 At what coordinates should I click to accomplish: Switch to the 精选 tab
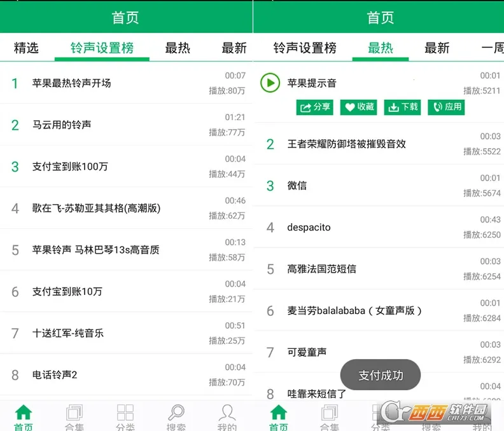coord(26,48)
